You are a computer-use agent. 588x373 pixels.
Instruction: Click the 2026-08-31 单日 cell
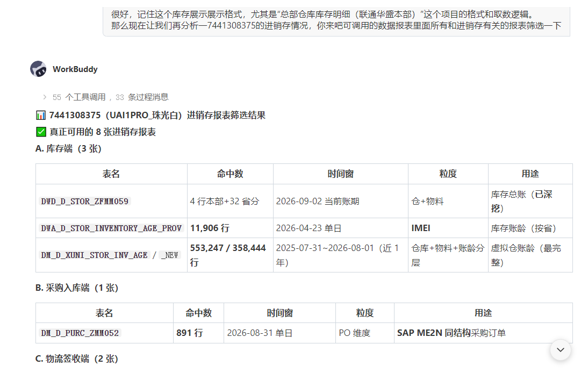(279, 333)
